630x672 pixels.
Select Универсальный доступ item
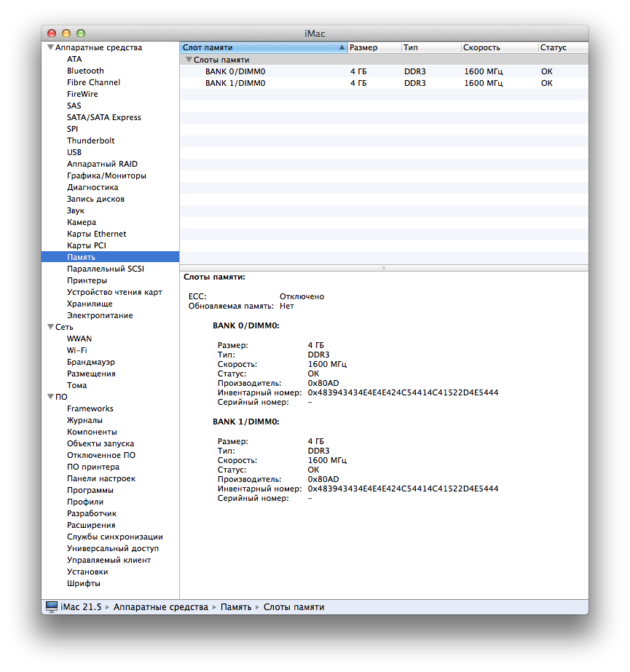(x=113, y=548)
